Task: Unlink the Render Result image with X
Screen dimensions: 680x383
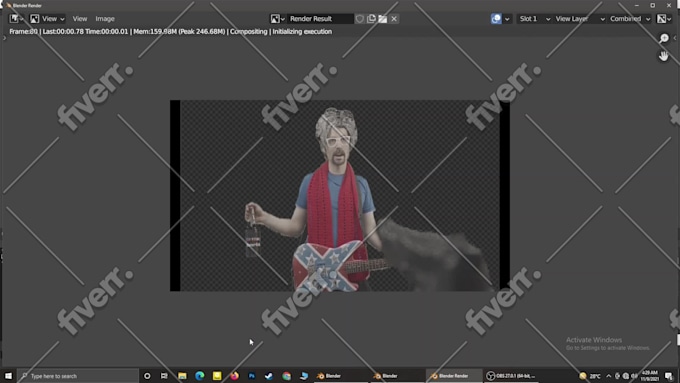Action: 394,19
